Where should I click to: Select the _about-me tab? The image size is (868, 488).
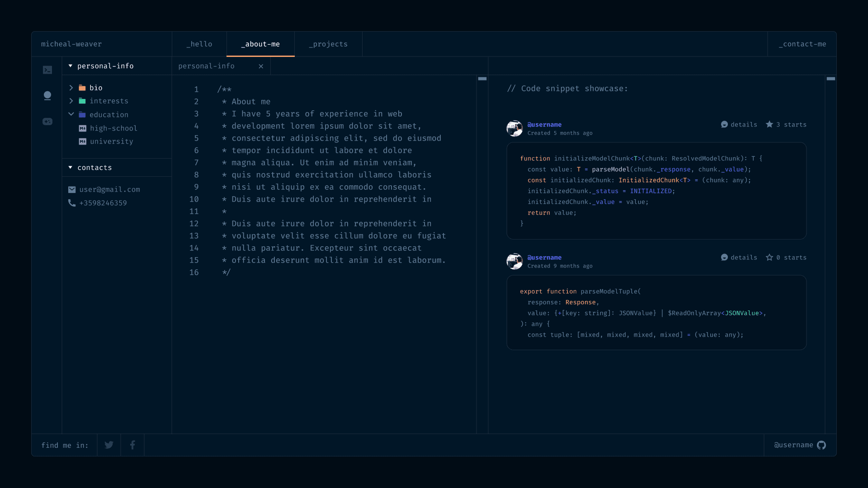[260, 44]
